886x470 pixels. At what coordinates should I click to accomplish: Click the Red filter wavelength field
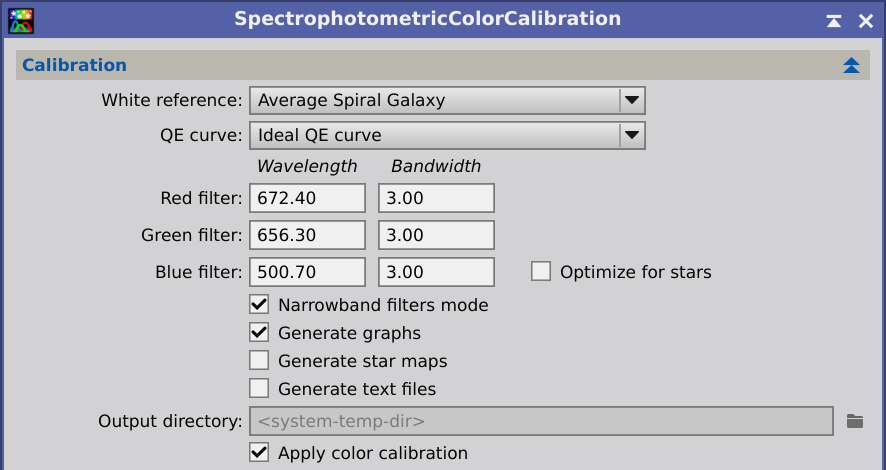(307, 198)
